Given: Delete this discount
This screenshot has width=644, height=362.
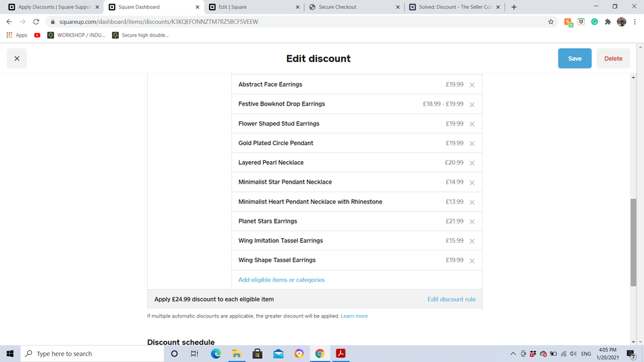Looking at the screenshot, I should pos(613,59).
